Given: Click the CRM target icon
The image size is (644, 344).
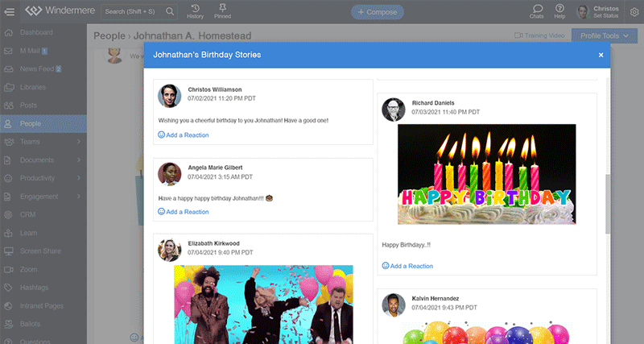Looking at the screenshot, I should [x=8, y=214].
